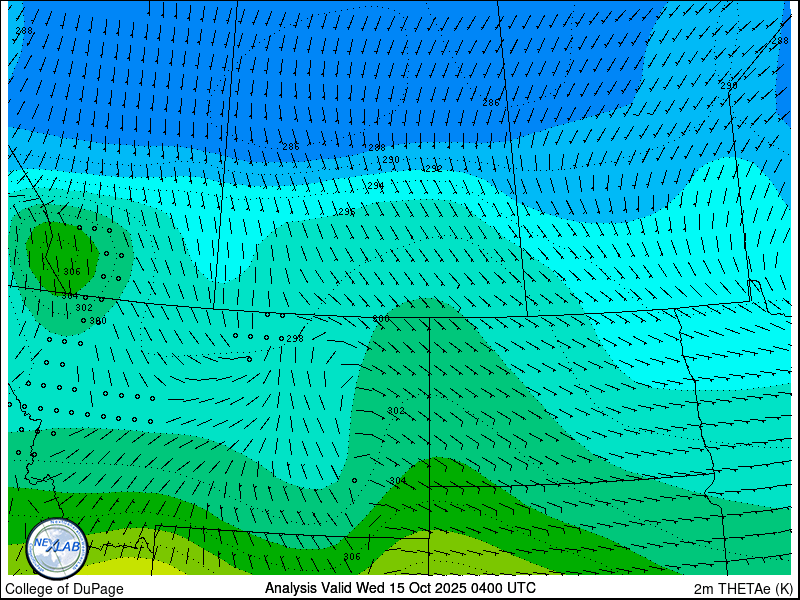Viewport: 800px width, 600px height.
Task: Select the Analysis Valid Wed 15 Oct 2025 0400 UTC text
Action: 400,588
